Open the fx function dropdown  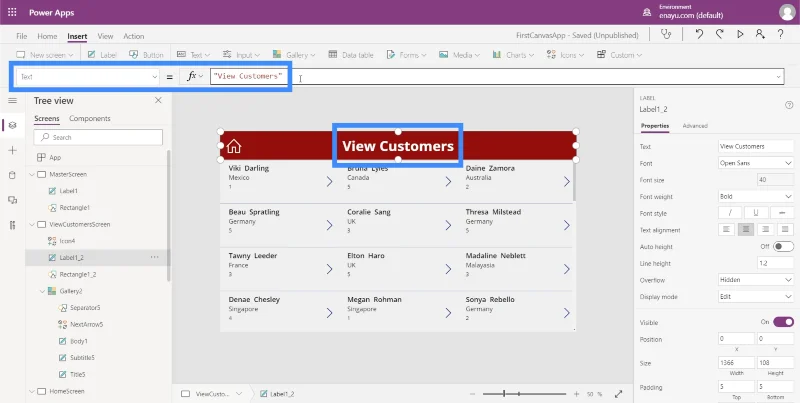[194, 77]
